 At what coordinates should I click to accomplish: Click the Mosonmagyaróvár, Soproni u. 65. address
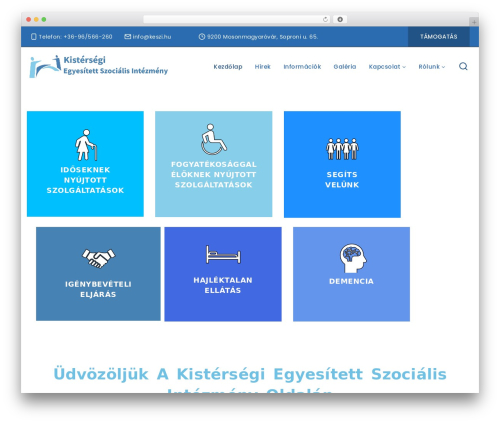[263, 37]
